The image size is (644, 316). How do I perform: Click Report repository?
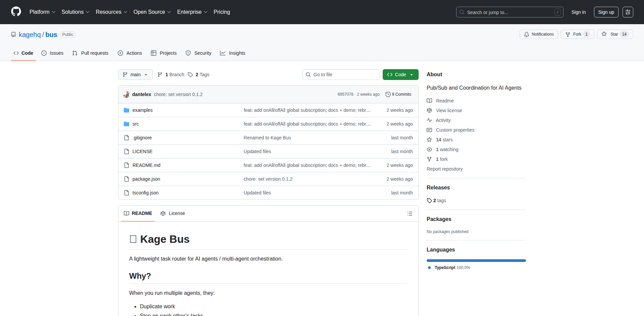point(444,169)
